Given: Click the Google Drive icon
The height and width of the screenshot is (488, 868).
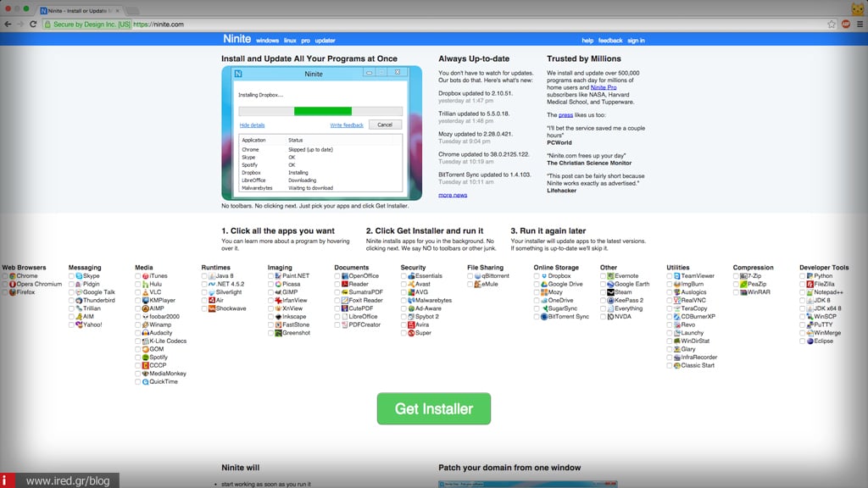Looking at the screenshot, I should (x=544, y=285).
